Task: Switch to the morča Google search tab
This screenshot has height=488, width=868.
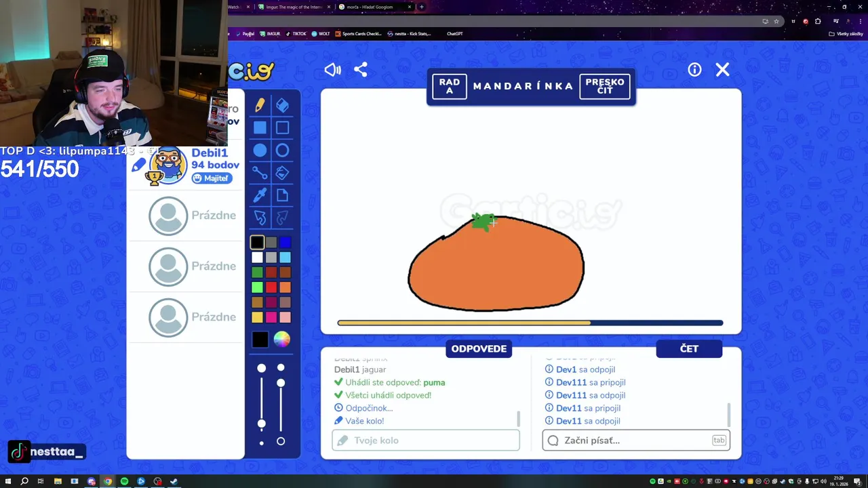Action: [x=375, y=7]
